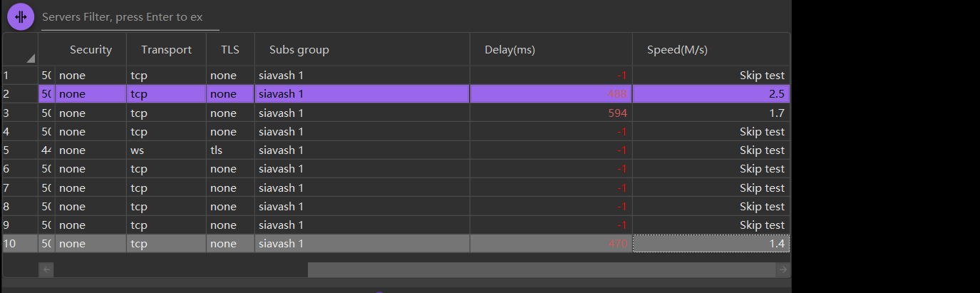Type in the Servers Filter field
Image resolution: width=980 pixels, height=293 pixels.
130,17
